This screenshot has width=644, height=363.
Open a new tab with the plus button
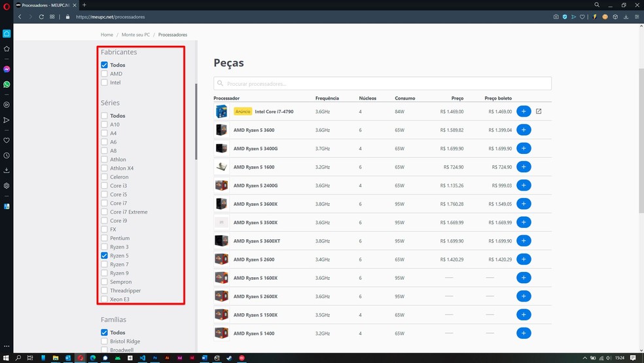(84, 5)
